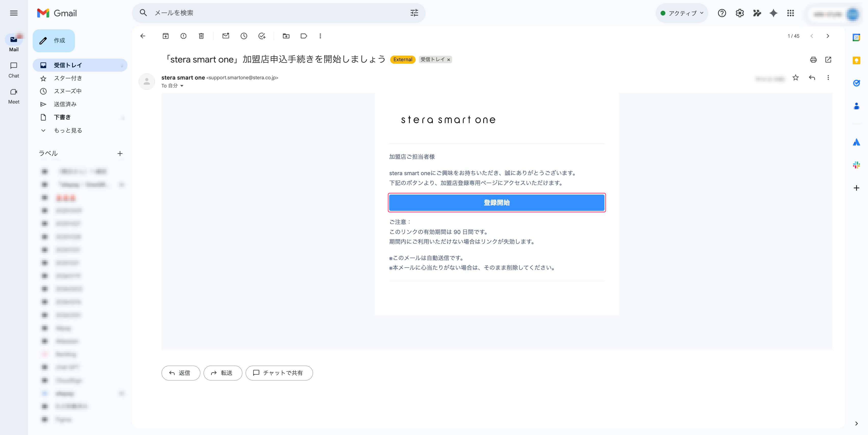Archive the current email
The width and height of the screenshot is (868, 435).
tap(165, 36)
